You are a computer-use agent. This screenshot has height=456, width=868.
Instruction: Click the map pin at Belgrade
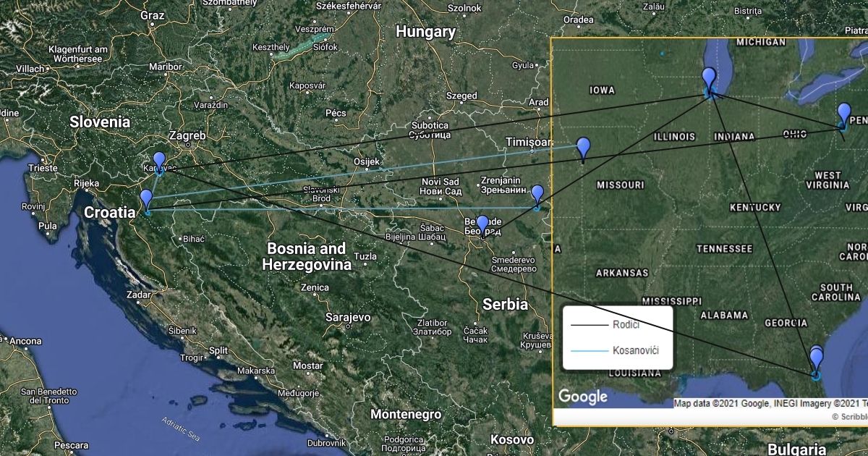tap(482, 225)
